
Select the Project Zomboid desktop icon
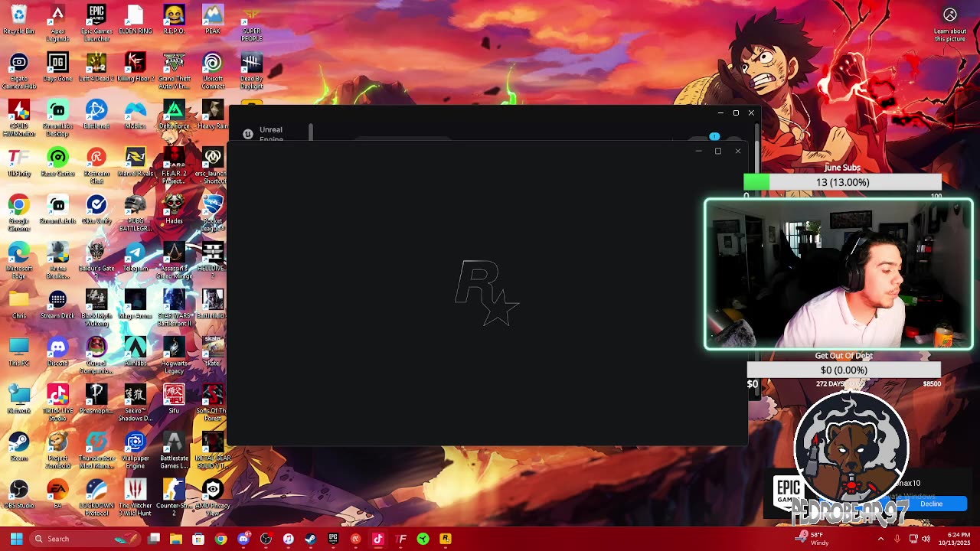click(57, 450)
